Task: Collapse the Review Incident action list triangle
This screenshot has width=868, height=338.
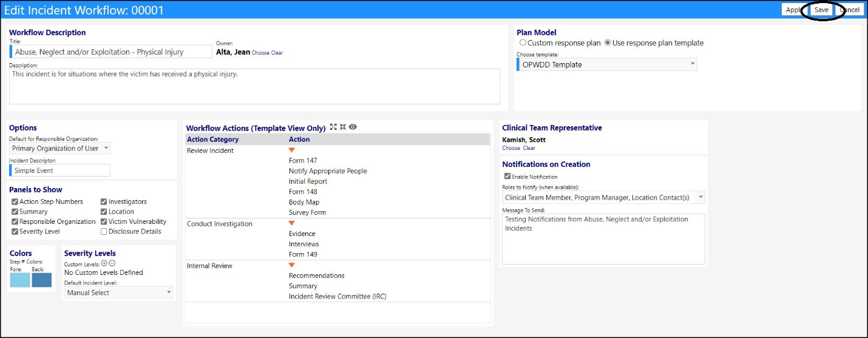Action: (291, 150)
